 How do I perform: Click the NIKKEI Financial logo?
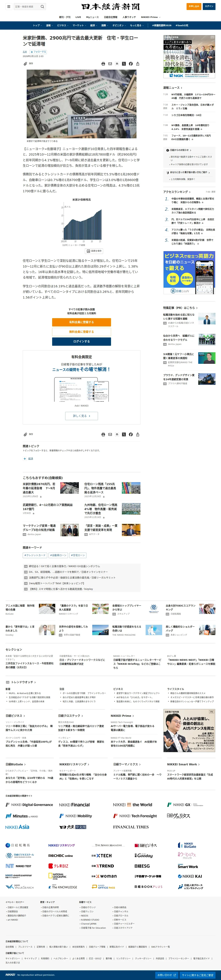[x=74, y=805]
